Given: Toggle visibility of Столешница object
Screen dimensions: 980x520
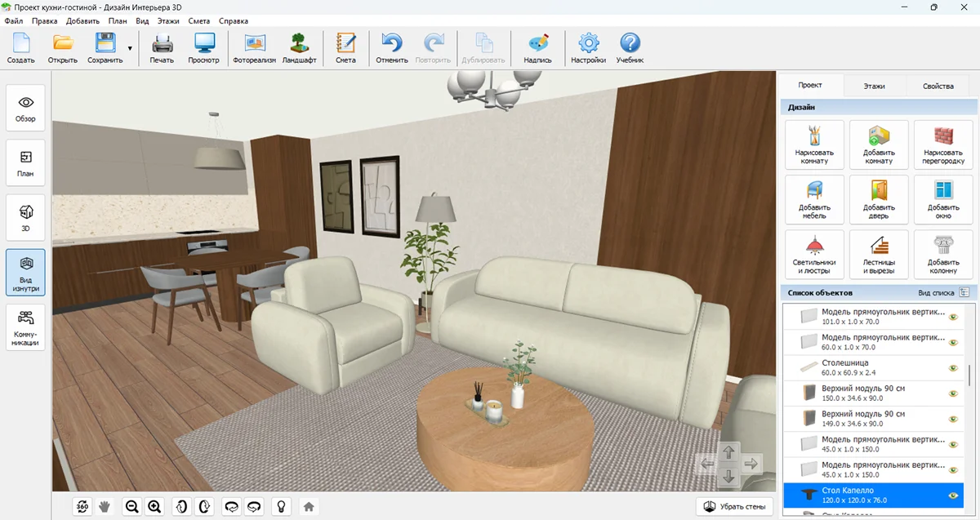Looking at the screenshot, I should coord(952,368).
